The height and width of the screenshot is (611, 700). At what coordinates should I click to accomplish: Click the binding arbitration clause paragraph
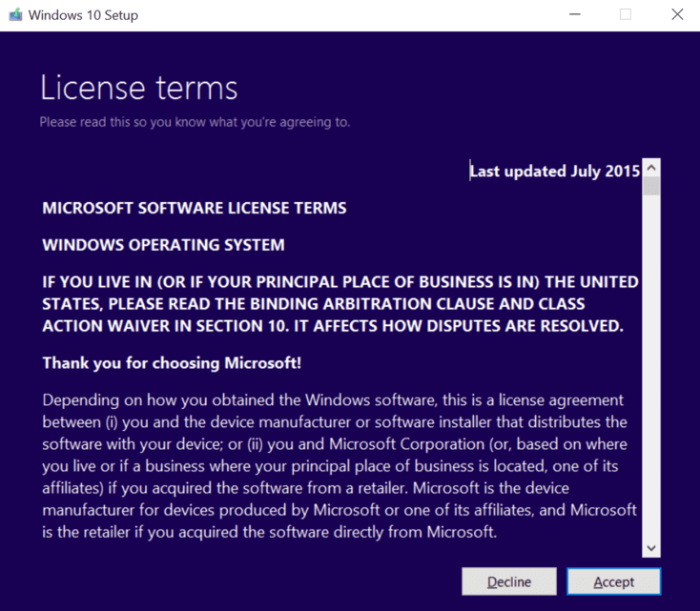340,304
